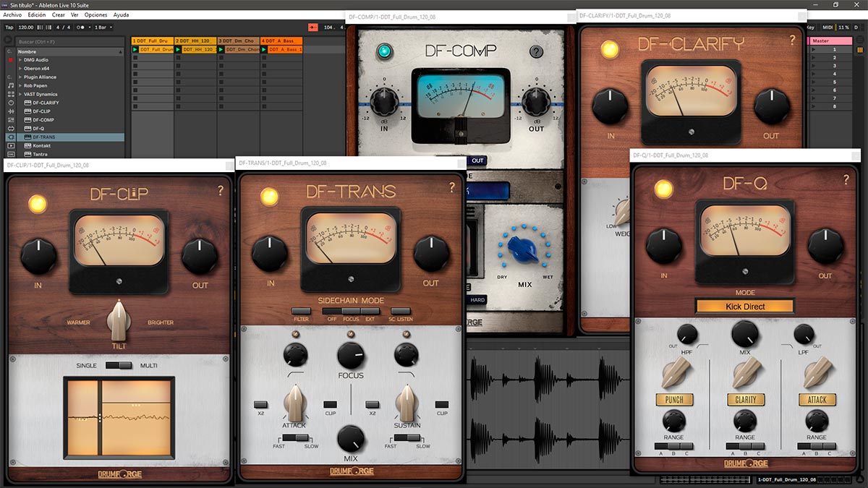
Task: Click the DF-Q Attack button
Action: pyautogui.click(x=817, y=399)
